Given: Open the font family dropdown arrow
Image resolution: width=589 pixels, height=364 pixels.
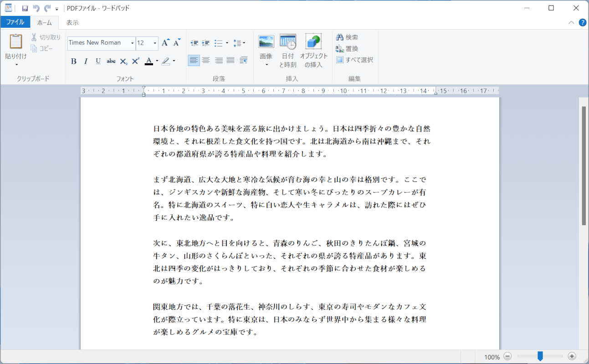Looking at the screenshot, I should [x=133, y=43].
